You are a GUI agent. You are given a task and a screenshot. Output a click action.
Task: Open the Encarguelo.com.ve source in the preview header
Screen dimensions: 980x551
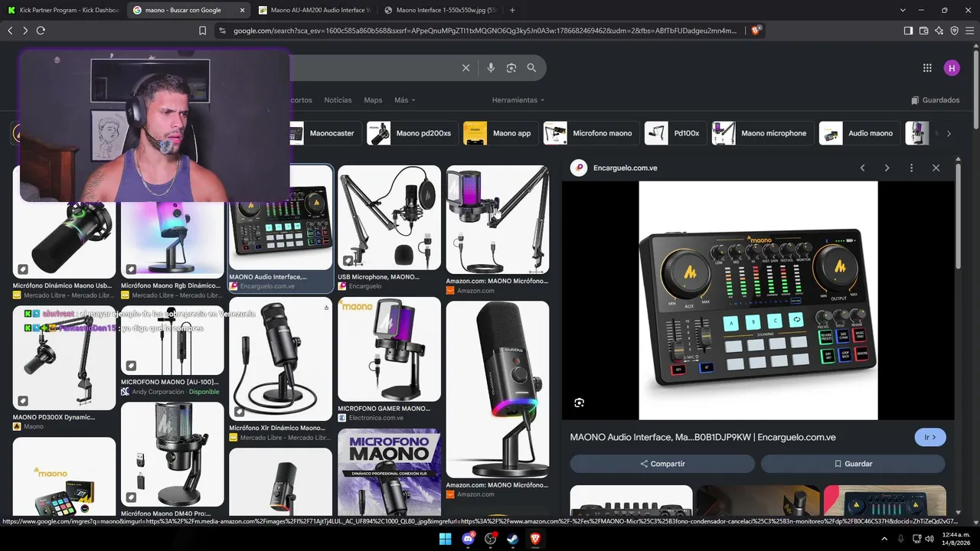[614, 168]
